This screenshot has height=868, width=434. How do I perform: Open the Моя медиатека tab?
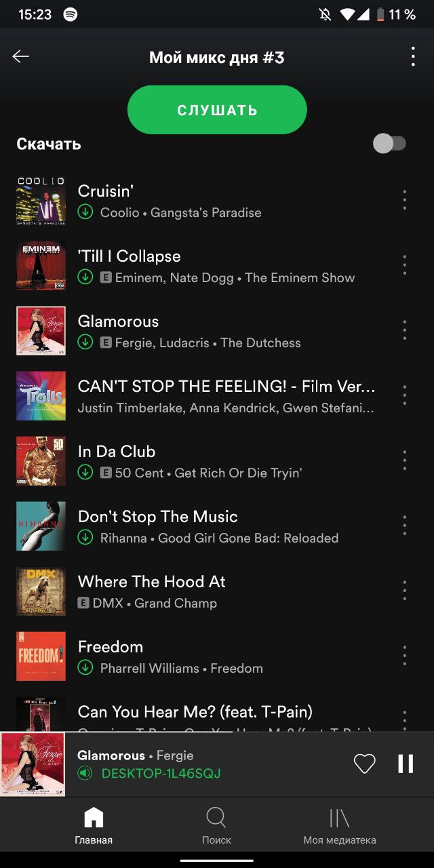(x=340, y=826)
